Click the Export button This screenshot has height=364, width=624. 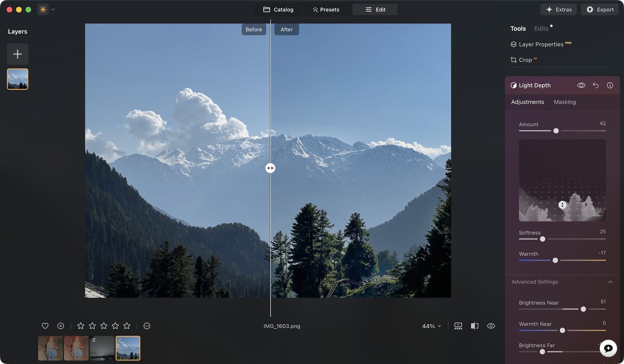click(600, 10)
